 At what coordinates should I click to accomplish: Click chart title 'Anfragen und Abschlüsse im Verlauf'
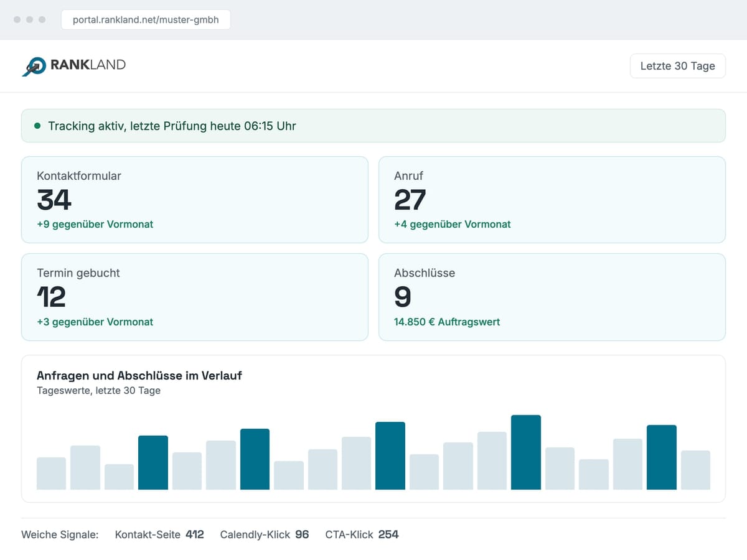point(139,376)
